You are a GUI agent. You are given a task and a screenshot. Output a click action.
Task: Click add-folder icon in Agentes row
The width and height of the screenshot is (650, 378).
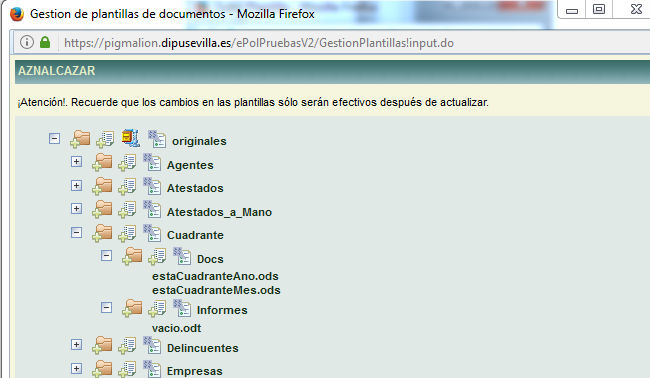coord(102,162)
